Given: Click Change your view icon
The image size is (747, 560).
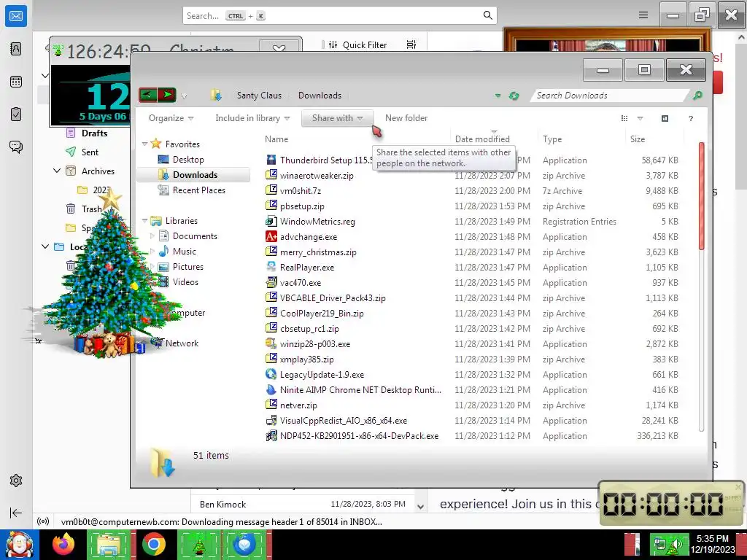Looking at the screenshot, I should pos(624,118).
